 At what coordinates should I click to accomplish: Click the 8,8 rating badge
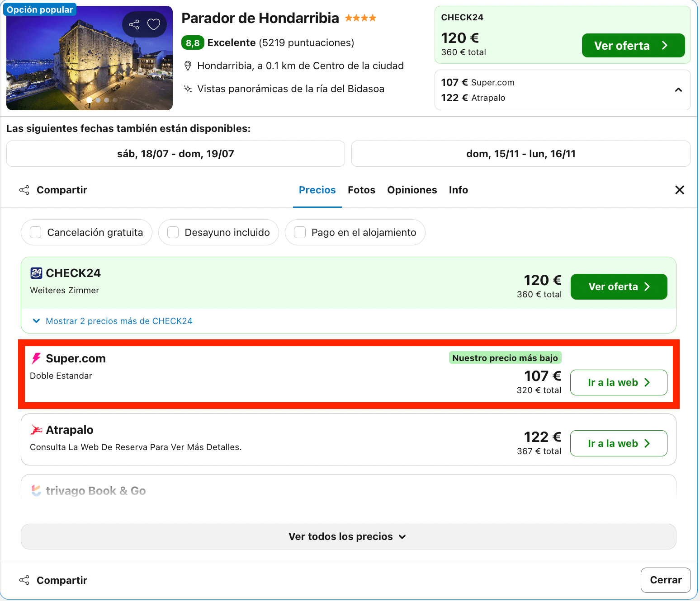193,43
